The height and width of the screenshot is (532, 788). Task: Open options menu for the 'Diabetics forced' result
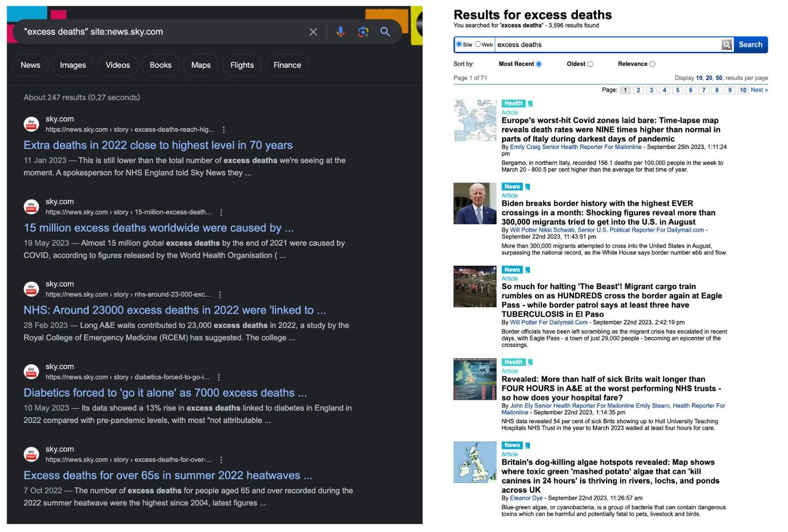coord(219,377)
